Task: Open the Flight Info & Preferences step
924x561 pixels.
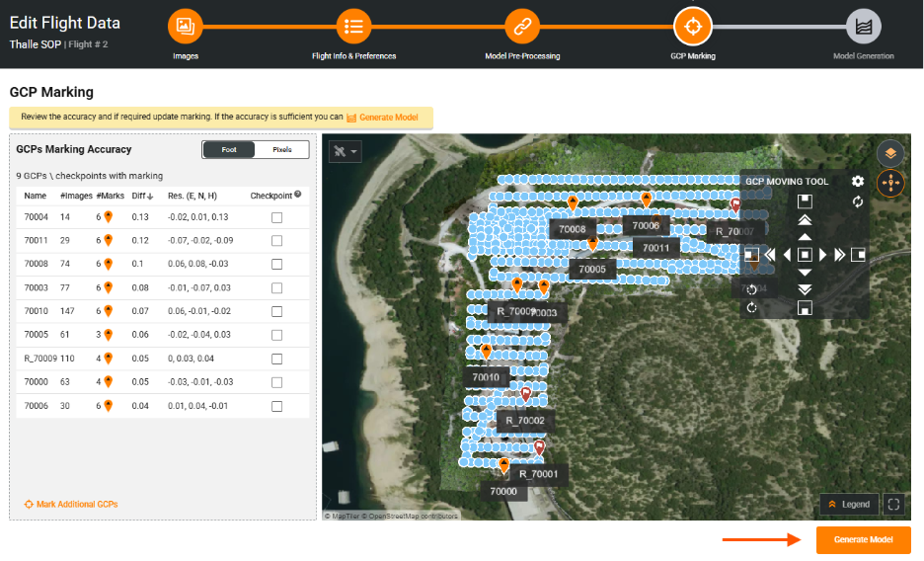Action: 353,27
